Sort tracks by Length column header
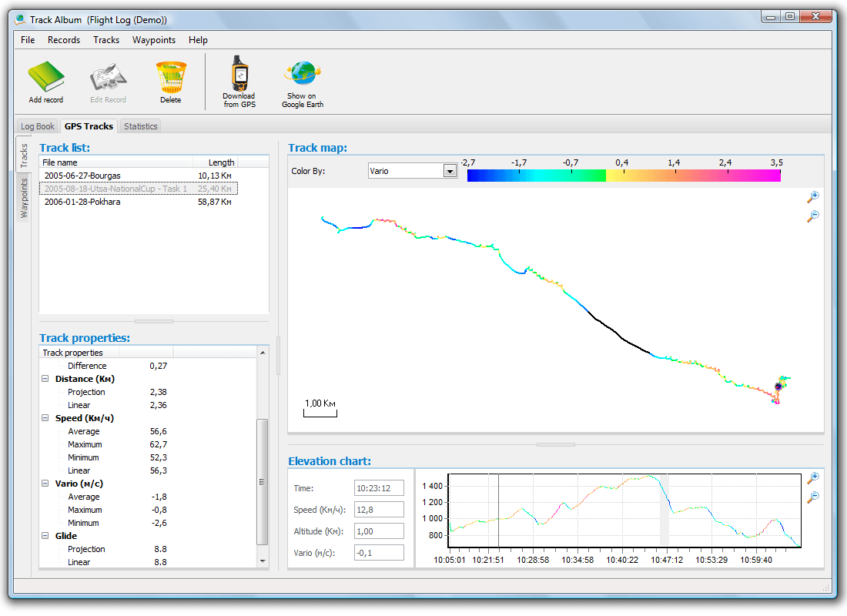 point(216,162)
